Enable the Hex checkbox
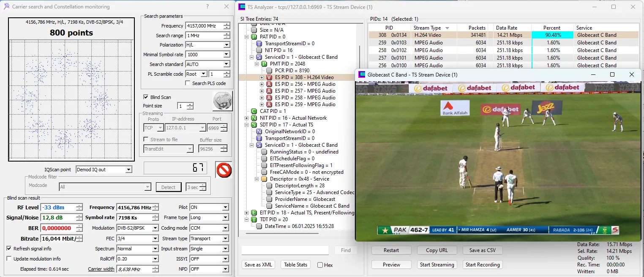The image size is (644, 277). 320,265
